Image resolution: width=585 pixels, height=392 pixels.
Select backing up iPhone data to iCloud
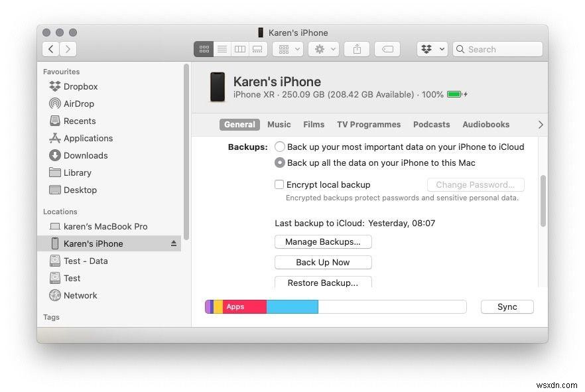coord(280,147)
